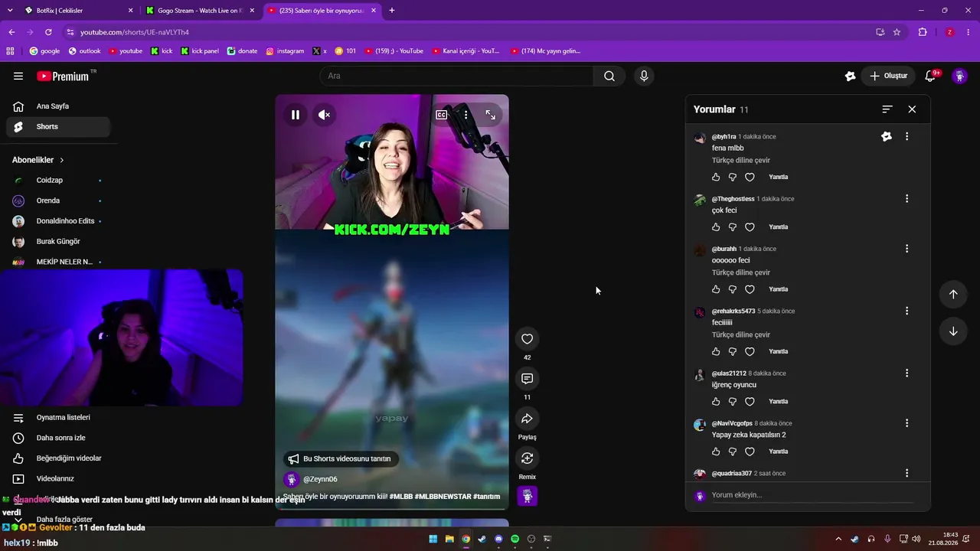Screen dimensions: 980x551
Task: Open YouTube notifications bell
Action: [x=930, y=76]
